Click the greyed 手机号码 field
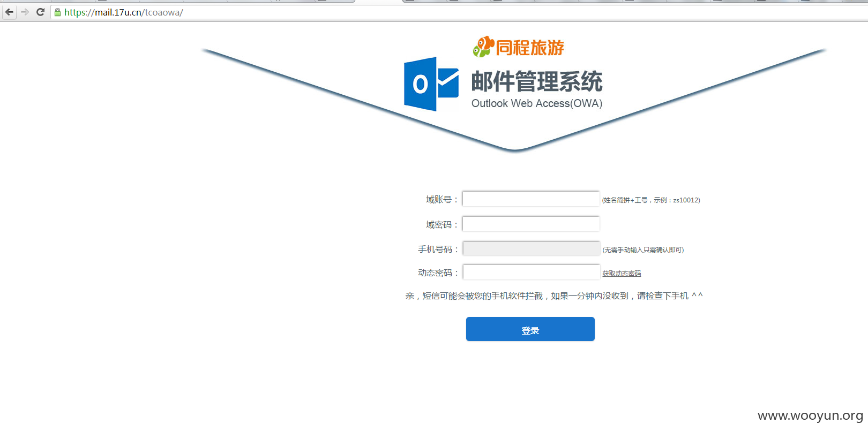Viewport: 868px width, 431px height. 531,248
